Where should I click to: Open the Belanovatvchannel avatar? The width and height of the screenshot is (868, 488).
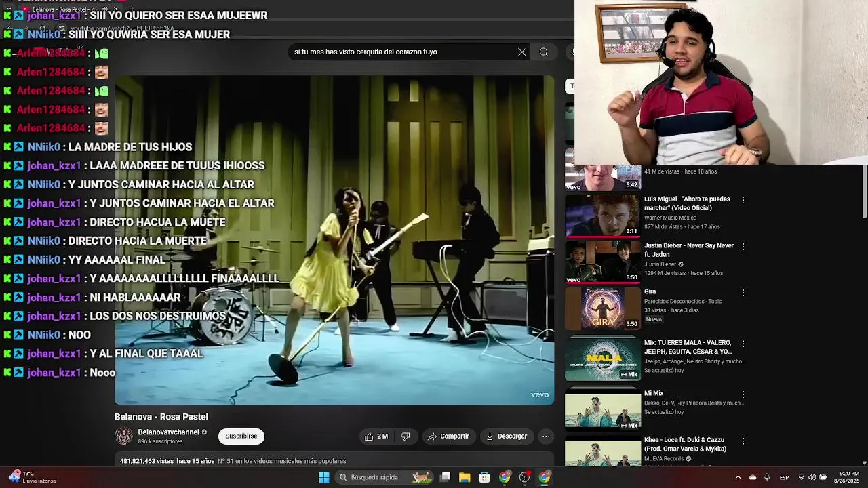[x=124, y=436]
